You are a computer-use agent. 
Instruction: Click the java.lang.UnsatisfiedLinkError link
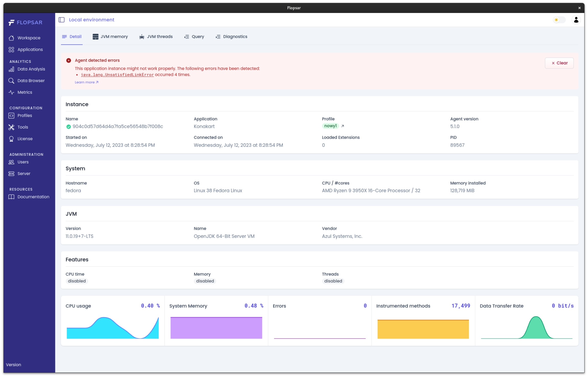coord(117,75)
